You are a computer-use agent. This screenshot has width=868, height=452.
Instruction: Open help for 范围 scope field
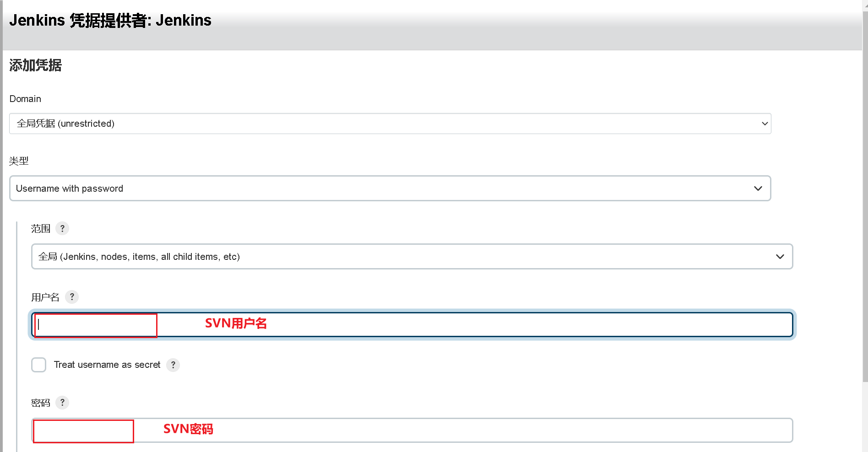click(62, 228)
